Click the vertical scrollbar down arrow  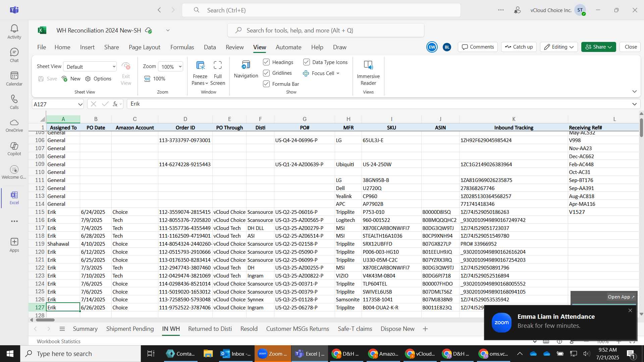click(x=641, y=314)
